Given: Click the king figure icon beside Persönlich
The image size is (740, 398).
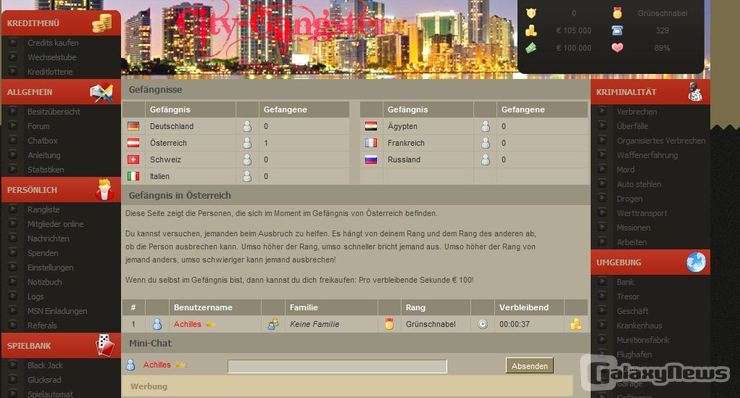Looking at the screenshot, I should click(x=104, y=189).
